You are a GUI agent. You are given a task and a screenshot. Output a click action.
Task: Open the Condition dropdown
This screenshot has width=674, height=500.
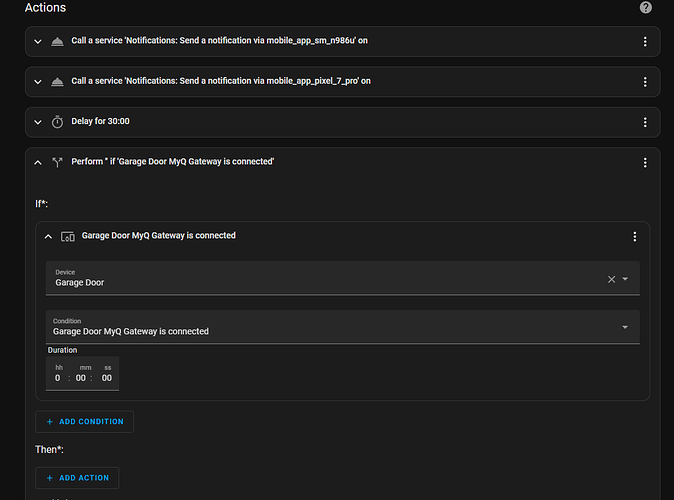point(626,327)
